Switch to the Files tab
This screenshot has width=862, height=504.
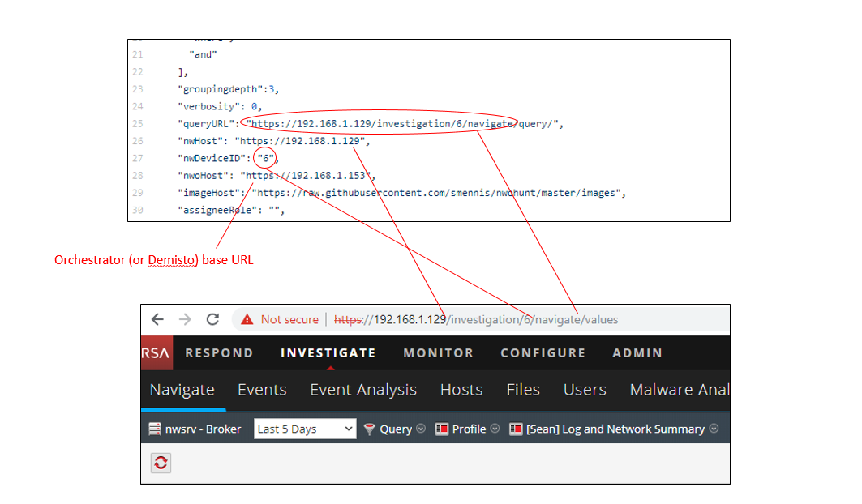point(523,390)
